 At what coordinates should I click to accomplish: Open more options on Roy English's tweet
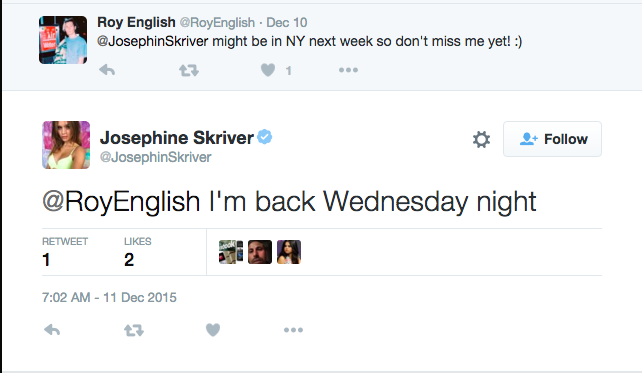point(348,70)
